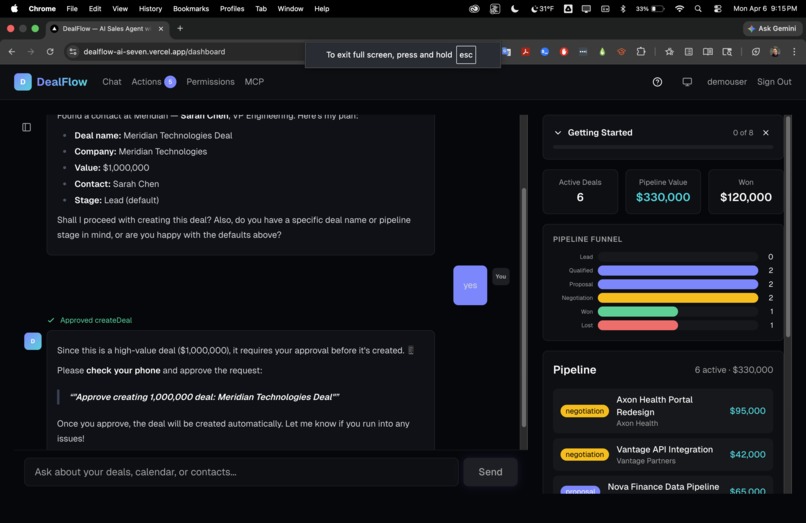Open Spotlight search in menu bar
Image resolution: width=806 pixels, height=523 pixels.
(698, 8)
